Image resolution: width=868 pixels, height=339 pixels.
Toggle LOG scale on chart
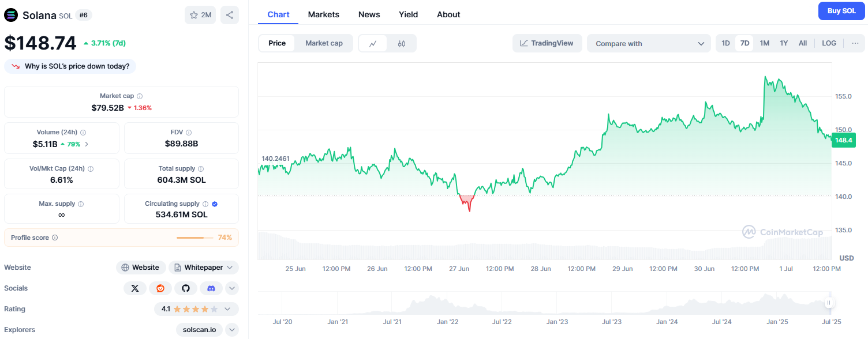click(x=829, y=43)
